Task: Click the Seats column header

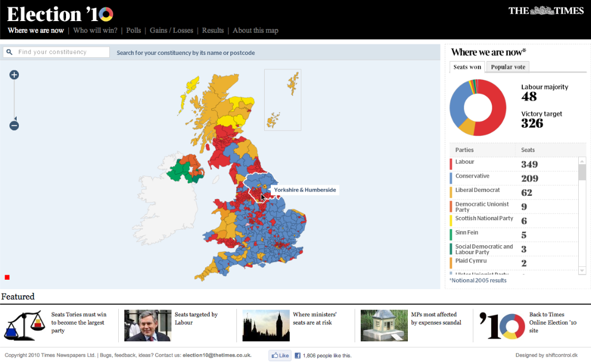Action: coord(528,150)
